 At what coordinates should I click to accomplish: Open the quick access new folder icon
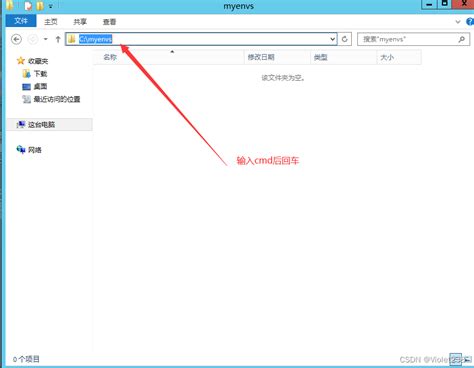point(40,6)
